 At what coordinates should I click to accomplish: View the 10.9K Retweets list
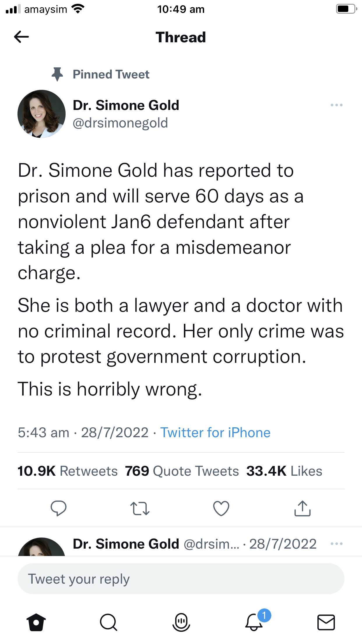[68, 471]
